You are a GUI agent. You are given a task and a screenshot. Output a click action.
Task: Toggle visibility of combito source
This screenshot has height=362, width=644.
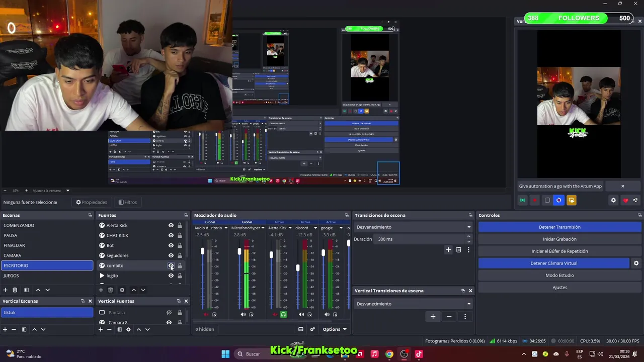tap(171, 265)
